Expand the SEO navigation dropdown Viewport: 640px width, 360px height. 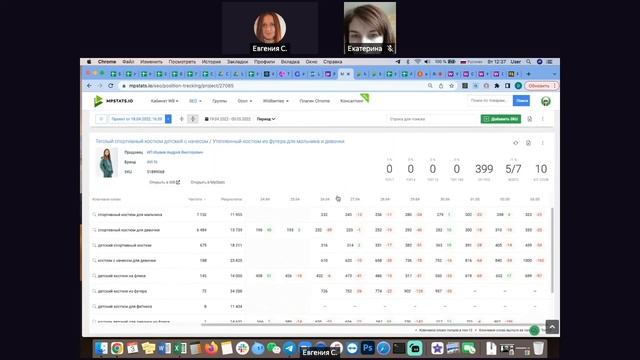[195, 101]
